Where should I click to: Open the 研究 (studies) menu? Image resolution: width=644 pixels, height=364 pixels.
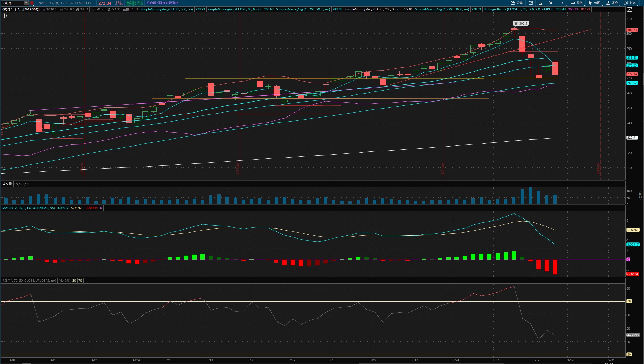[x=612, y=3]
